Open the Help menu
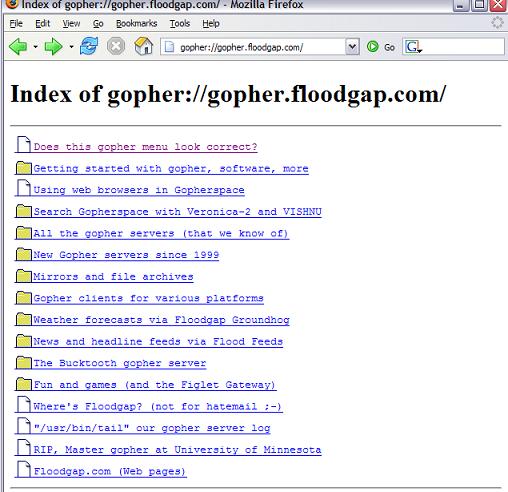Image resolution: width=508 pixels, height=492 pixels. pos(211,24)
